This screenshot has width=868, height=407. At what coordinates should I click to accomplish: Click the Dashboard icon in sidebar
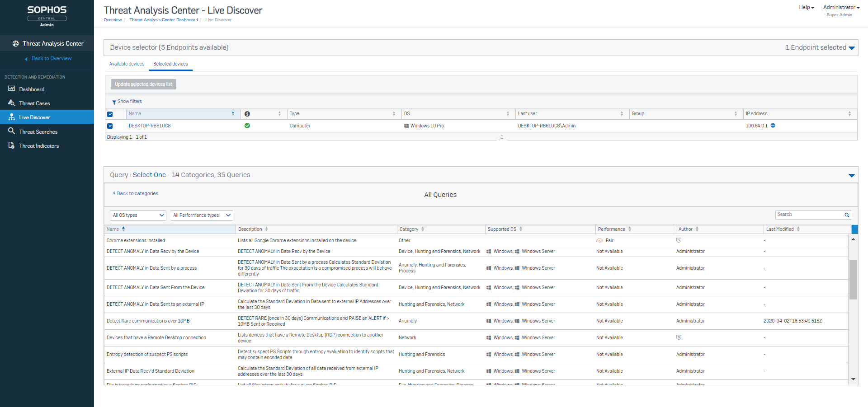(12, 89)
